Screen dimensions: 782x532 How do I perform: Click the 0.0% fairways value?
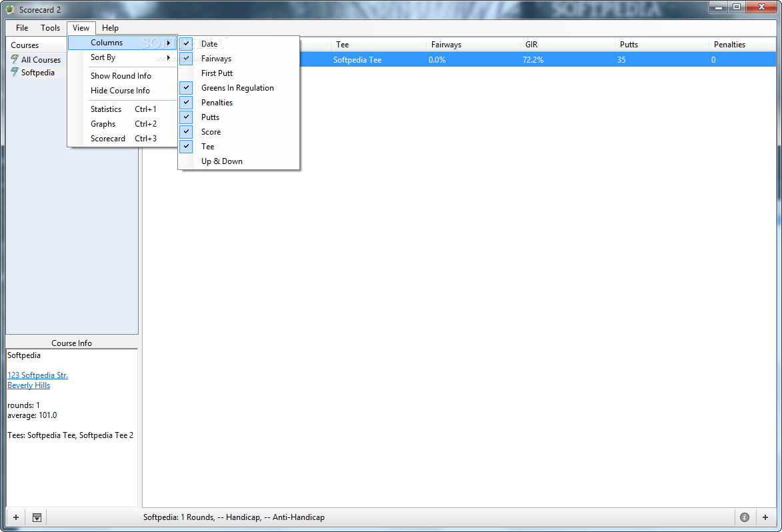tap(437, 60)
